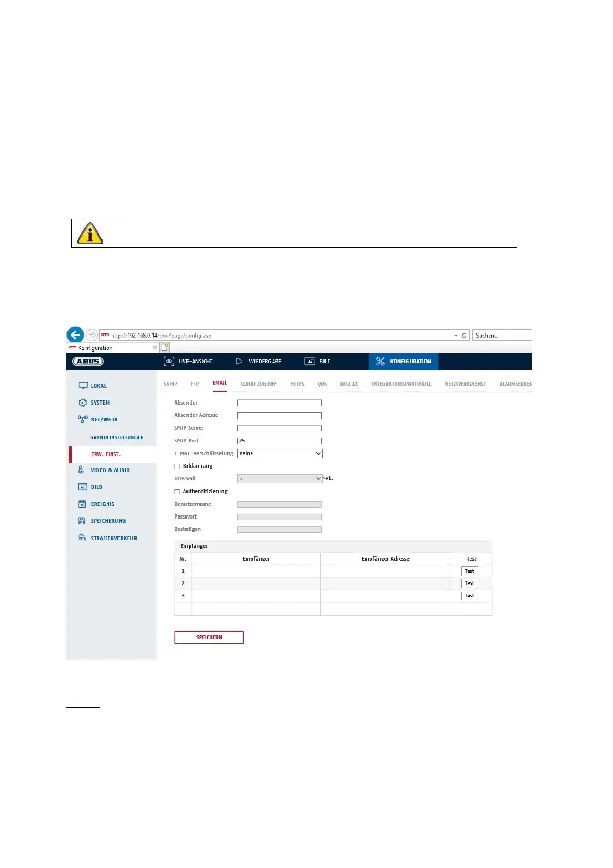Click the Straßenverkehr car icon

pyautogui.click(x=82, y=538)
